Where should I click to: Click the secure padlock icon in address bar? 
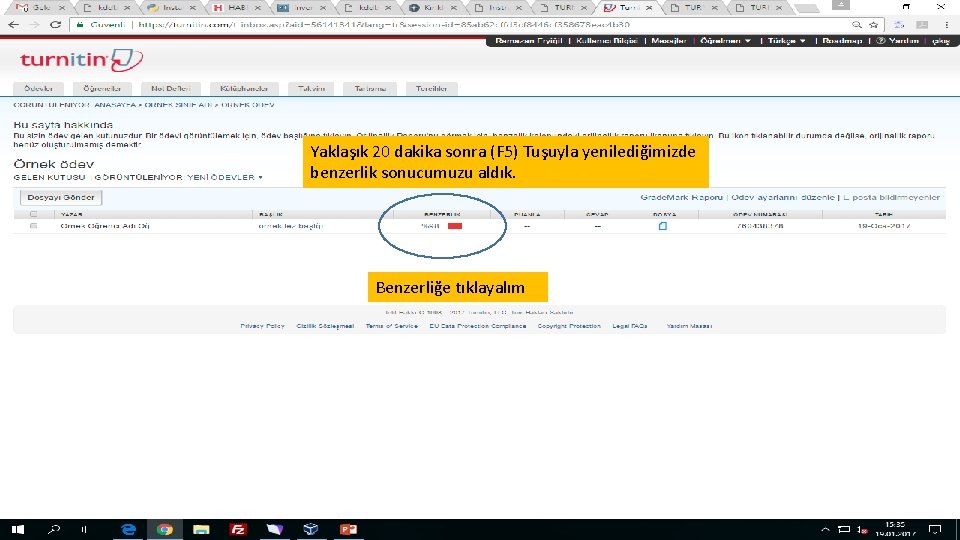coord(80,24)
